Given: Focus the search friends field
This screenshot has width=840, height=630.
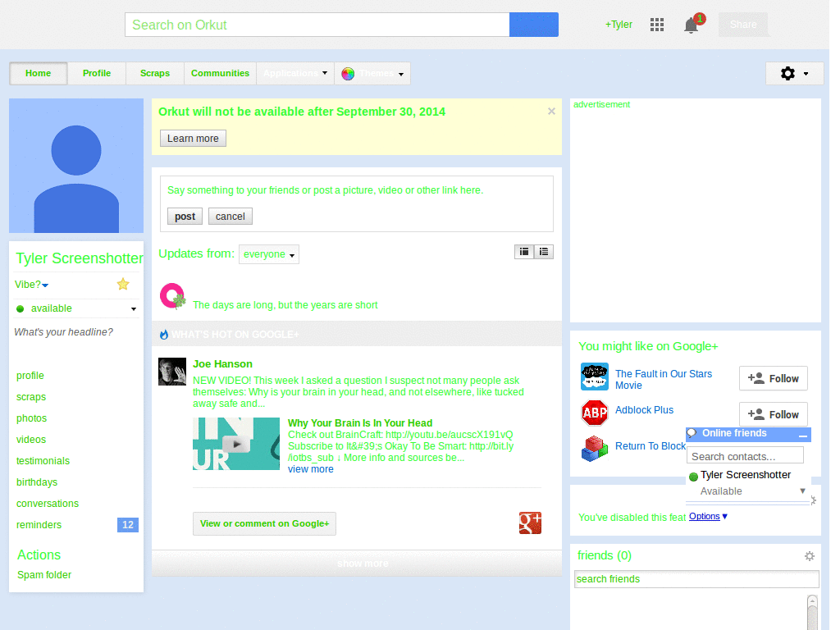Looking at the screenshot, I should point(696,579).
